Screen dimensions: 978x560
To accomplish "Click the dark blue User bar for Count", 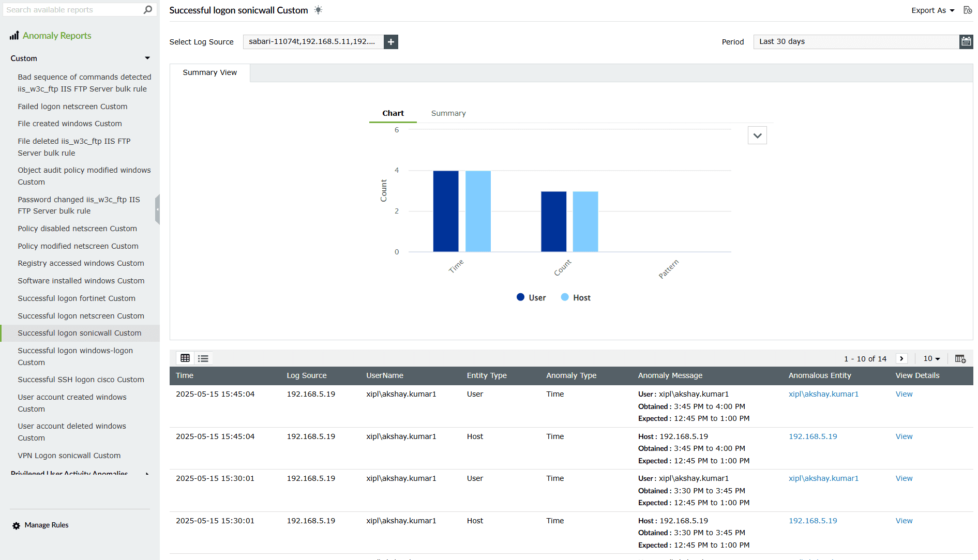I will tap(553, 221).
